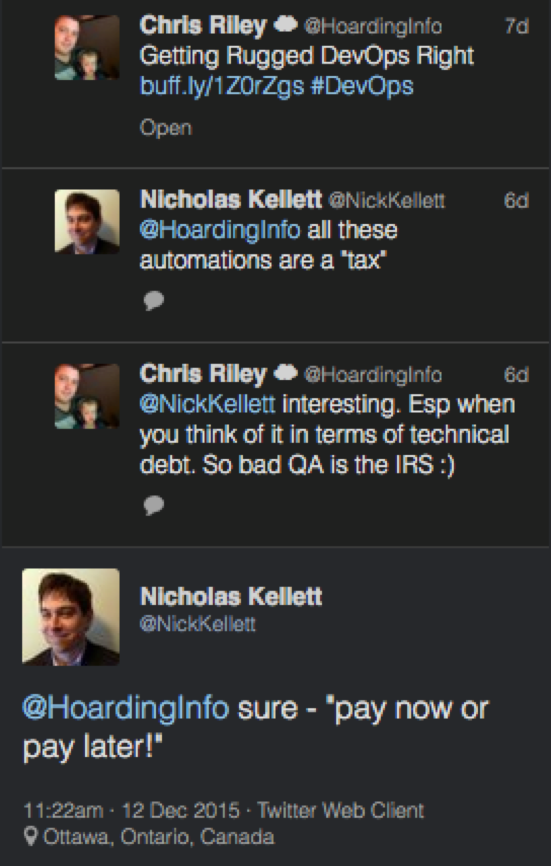Screen dimensions: 551x866
Task: Expand the tweet with the Open link
Action: (166, 128)
